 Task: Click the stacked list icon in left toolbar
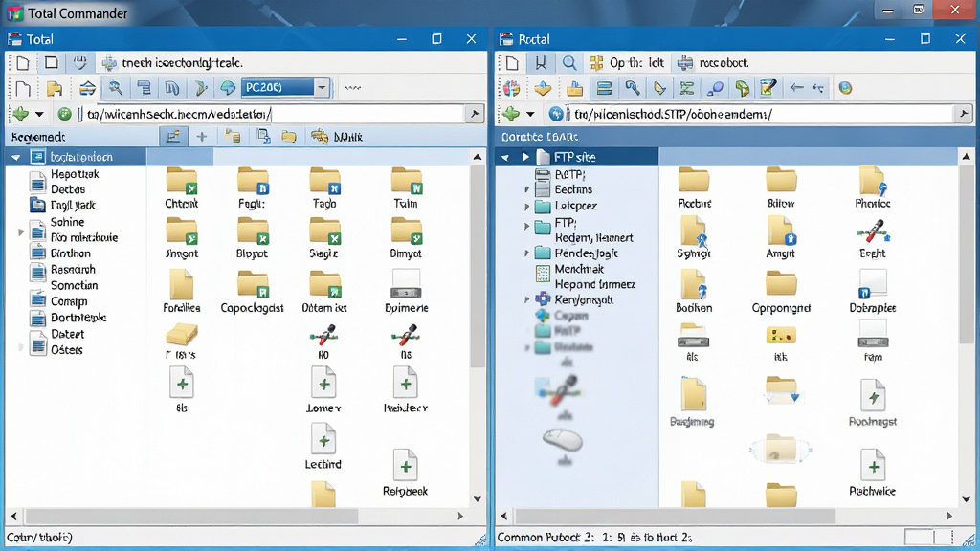point(145,88)
